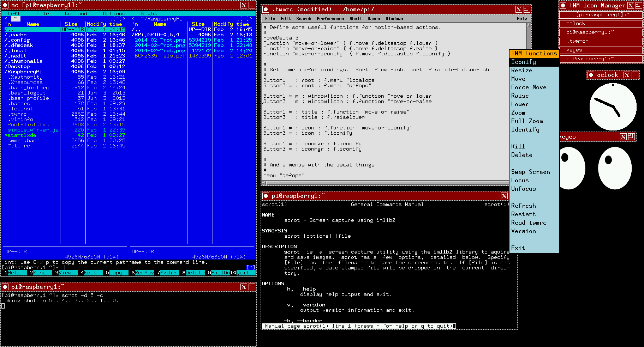644x347 pixels.
Task: Choose Unfocus in TWM Functions menu
Action: pyautogui.click(x=534, y=189)
